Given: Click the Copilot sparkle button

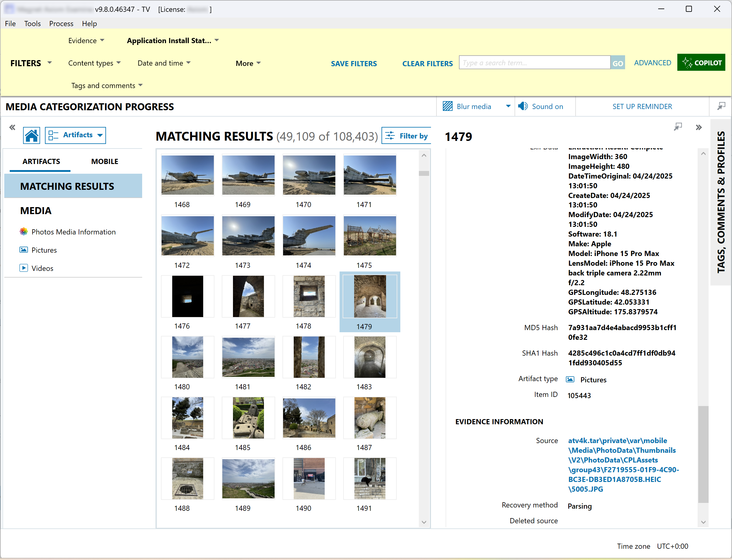Looking at the screenshot, I should (x=701, y=63).
